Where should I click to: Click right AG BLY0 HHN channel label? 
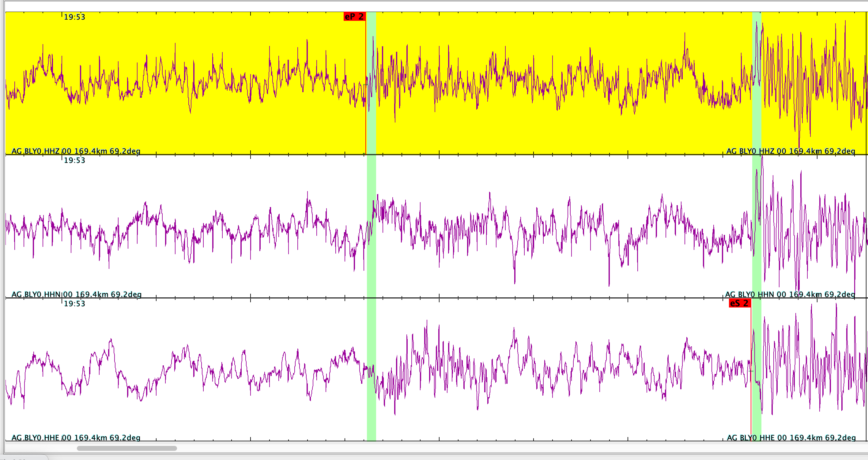pyautogui.click(x=790, y=294)
